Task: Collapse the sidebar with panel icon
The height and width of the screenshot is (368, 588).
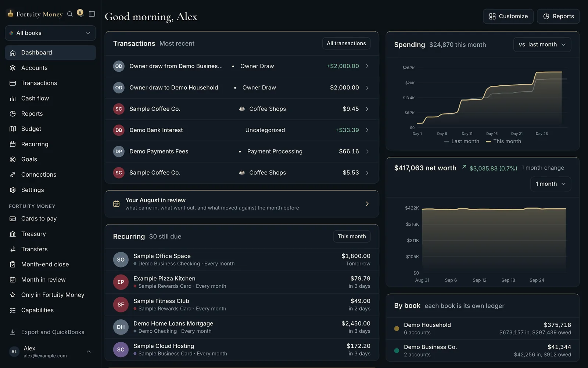Action: pos(92,14)
